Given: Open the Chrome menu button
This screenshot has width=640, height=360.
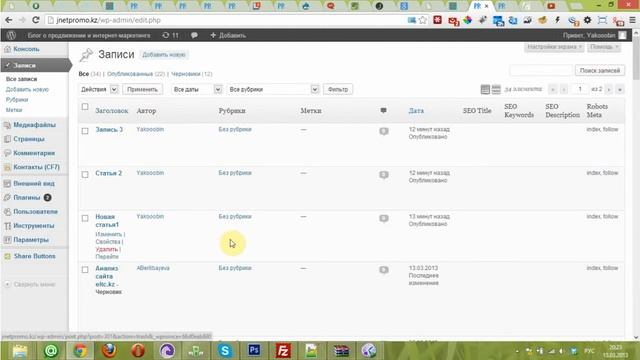Looking at the screenshot, I should tap(632, 20).
